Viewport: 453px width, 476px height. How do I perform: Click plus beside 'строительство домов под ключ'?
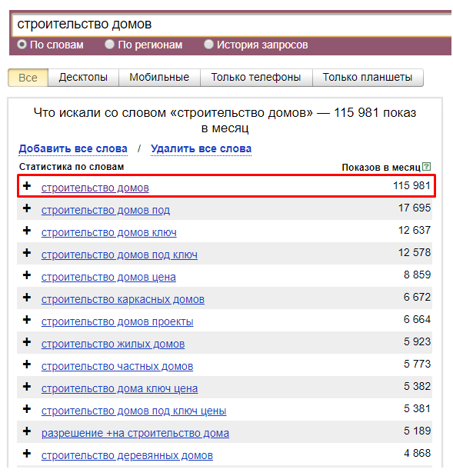(27, 253)
